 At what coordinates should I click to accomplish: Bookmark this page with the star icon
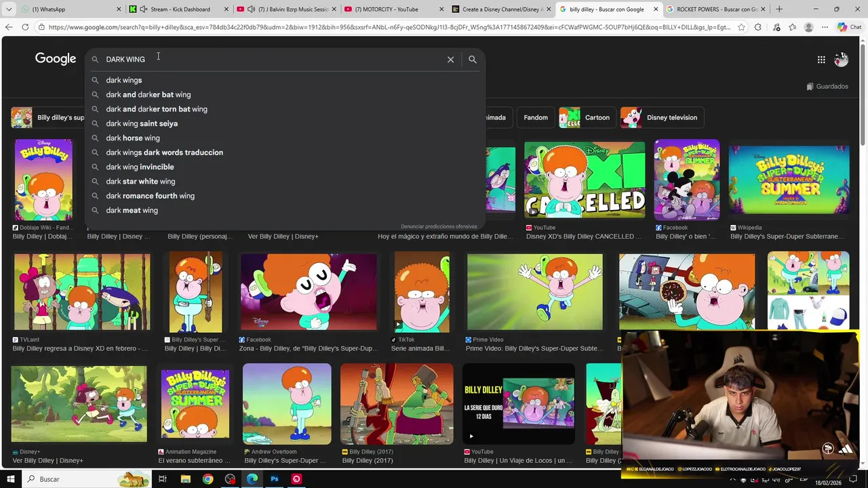tap(741, 27)
